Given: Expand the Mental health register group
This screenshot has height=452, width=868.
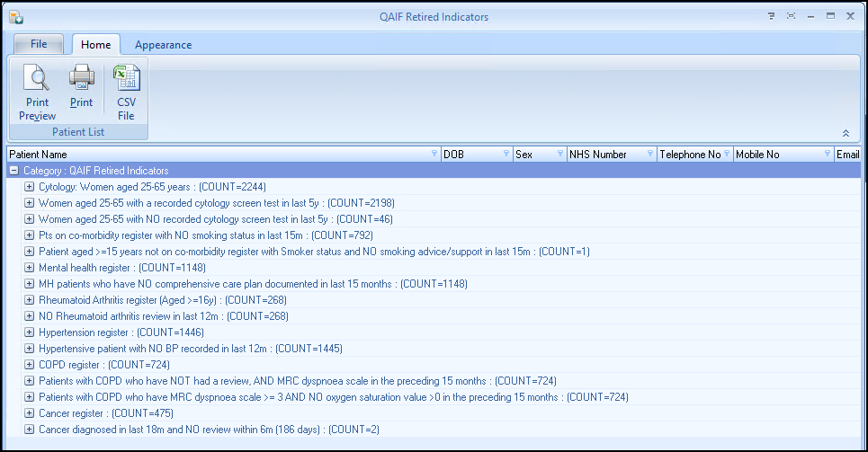Looking at the screenshot, I should [29, 268].
